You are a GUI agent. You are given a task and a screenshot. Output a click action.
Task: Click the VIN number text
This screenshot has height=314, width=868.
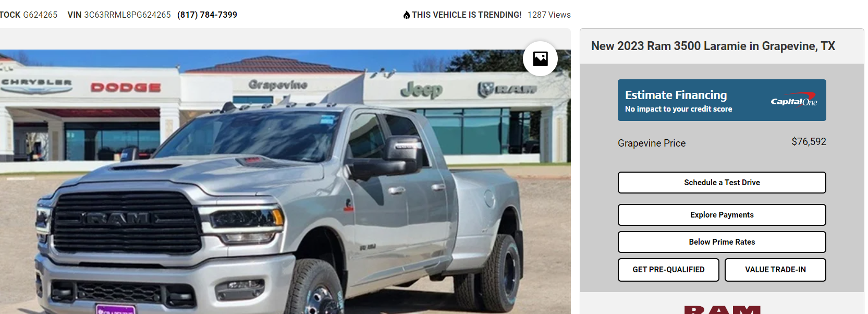[x=127, y=15]
